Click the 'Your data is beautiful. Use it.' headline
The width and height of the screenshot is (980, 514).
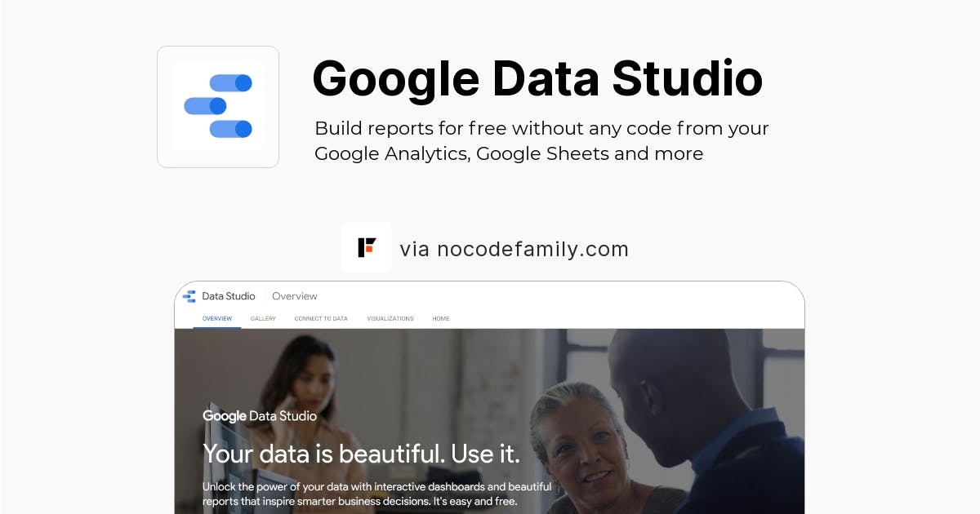click(361, 454)
